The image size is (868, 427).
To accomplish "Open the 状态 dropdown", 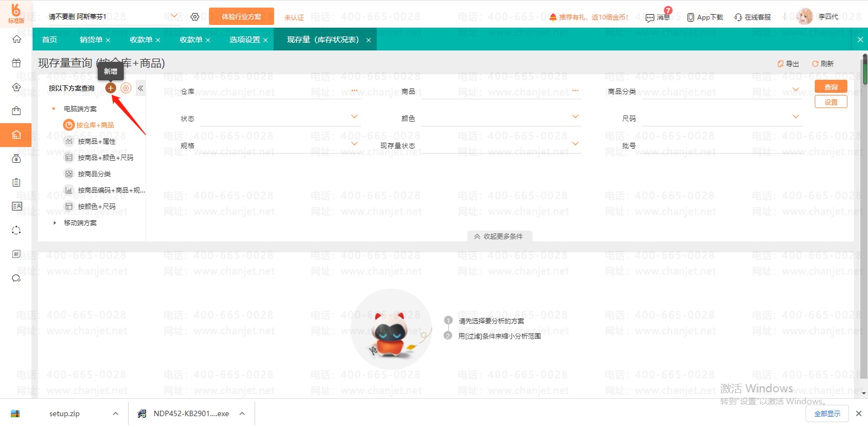I will click(354, 117).
